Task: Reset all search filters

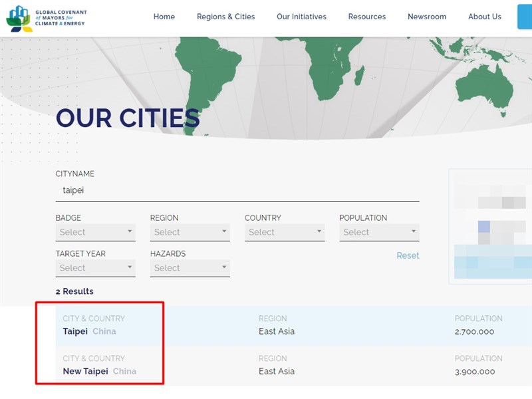Action: [x=408, y=255]
